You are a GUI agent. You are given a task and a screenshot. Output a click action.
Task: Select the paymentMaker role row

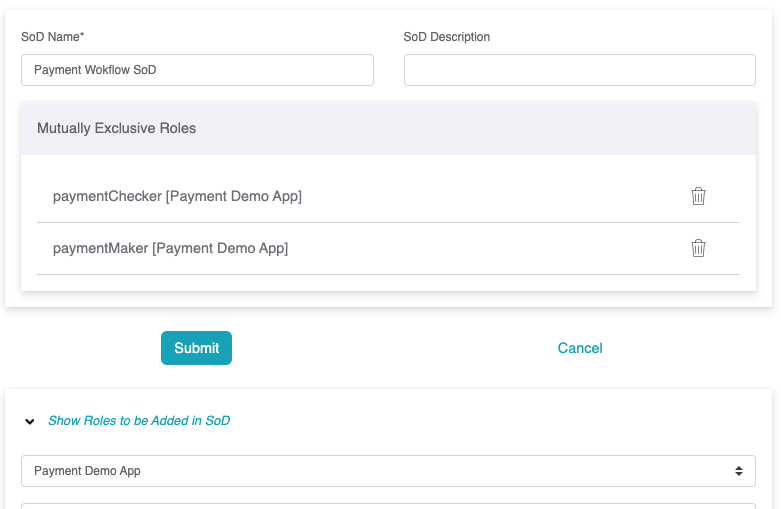coord(388,249)
